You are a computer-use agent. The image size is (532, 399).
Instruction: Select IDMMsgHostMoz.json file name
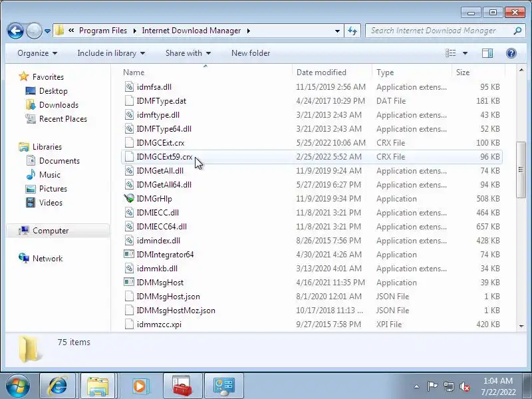176,311
